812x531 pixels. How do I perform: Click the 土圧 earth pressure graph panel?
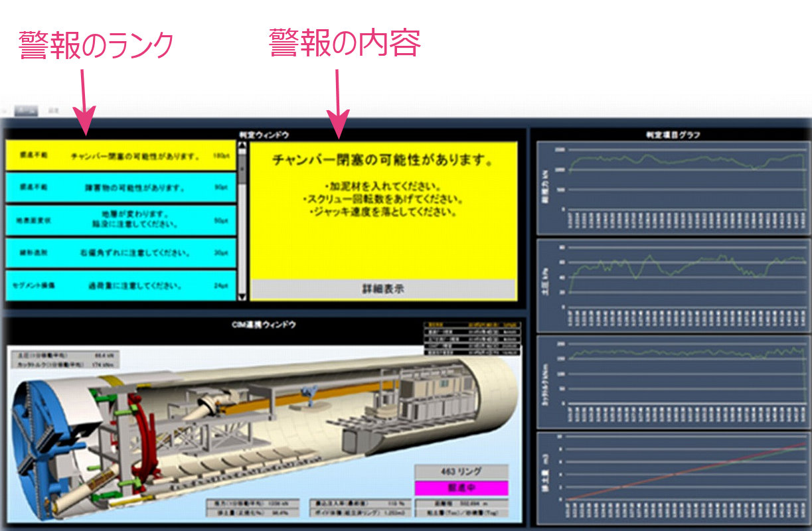(x=674, y=285)
